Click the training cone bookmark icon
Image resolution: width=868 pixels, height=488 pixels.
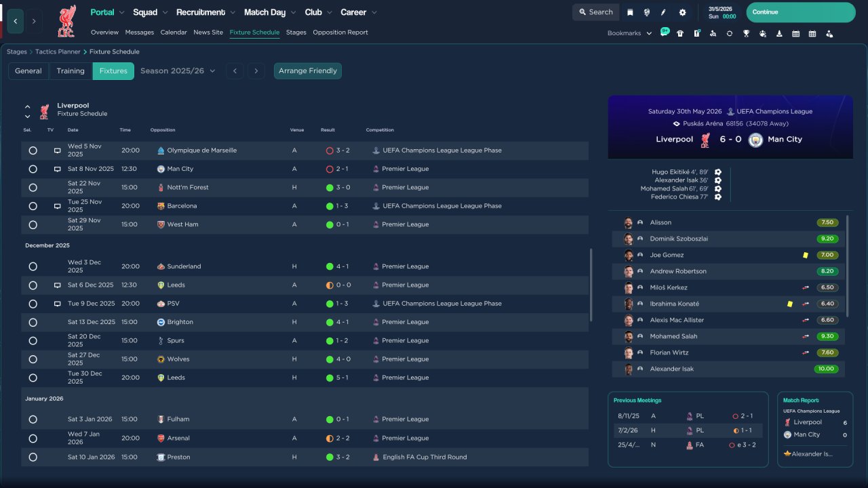click(779, 33)
